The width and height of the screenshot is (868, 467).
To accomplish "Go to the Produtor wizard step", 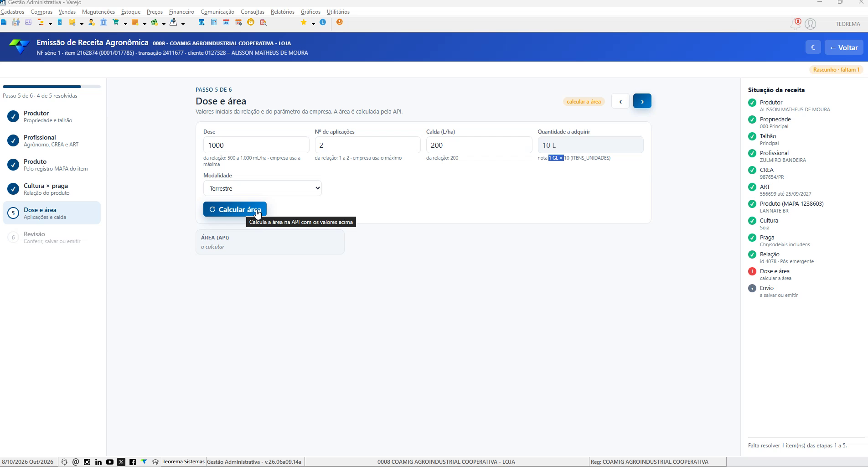I will [52, 116].
